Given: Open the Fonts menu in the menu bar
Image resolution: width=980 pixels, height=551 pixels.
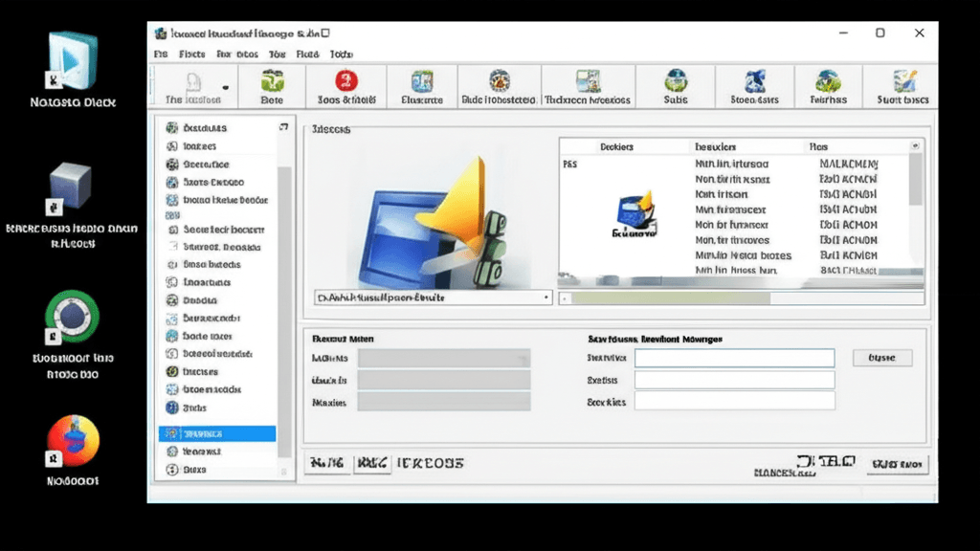Looking at the screenshot, I should point(191,54).
